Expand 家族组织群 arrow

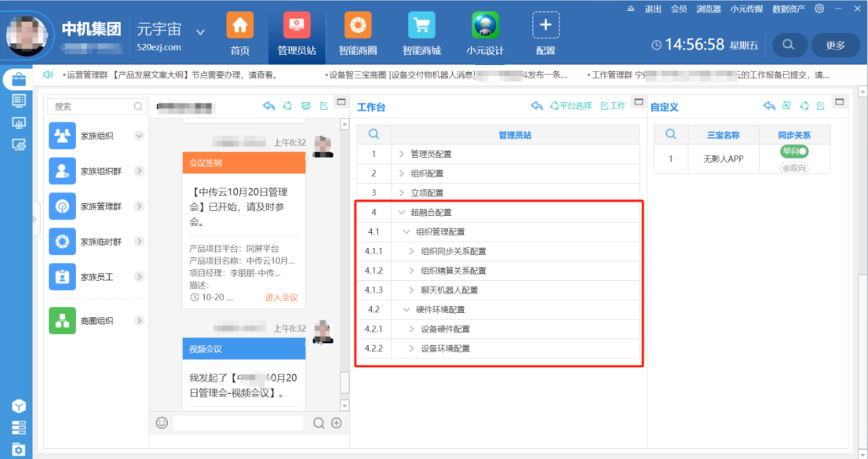pyautogui.click(x=139, y=171)
